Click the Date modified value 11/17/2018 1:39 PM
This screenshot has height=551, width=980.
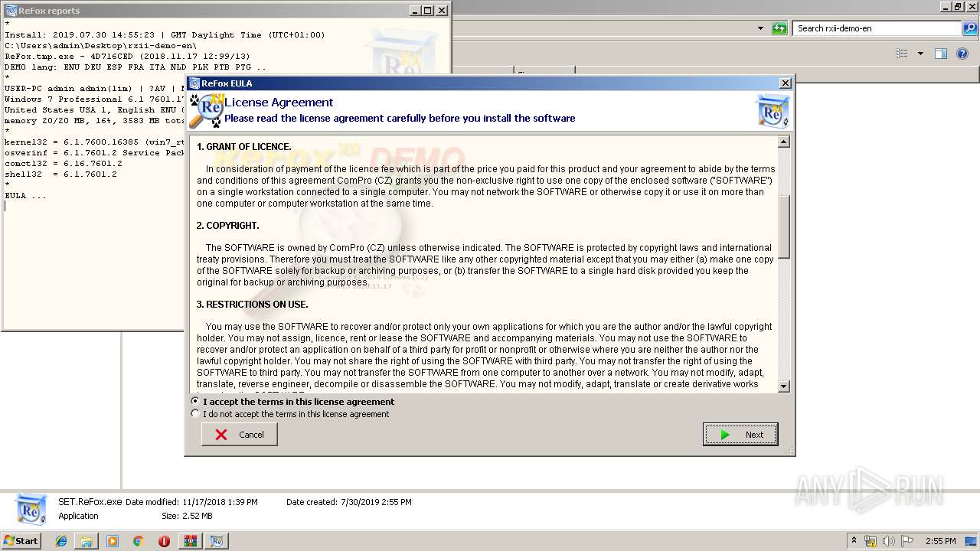220,502
